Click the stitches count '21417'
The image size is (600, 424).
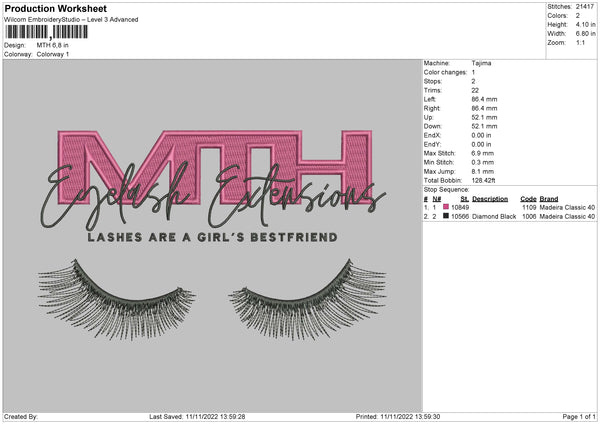585,7
